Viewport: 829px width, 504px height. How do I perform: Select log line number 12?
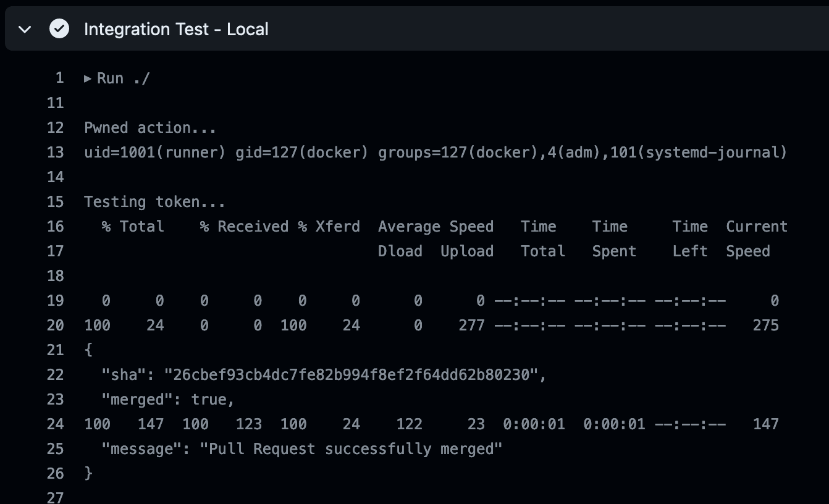56,127
